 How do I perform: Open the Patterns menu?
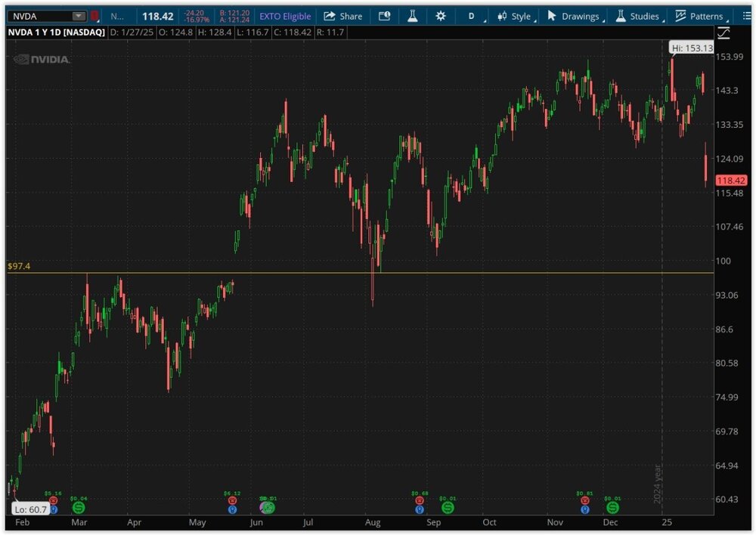[x=699, y=16]
